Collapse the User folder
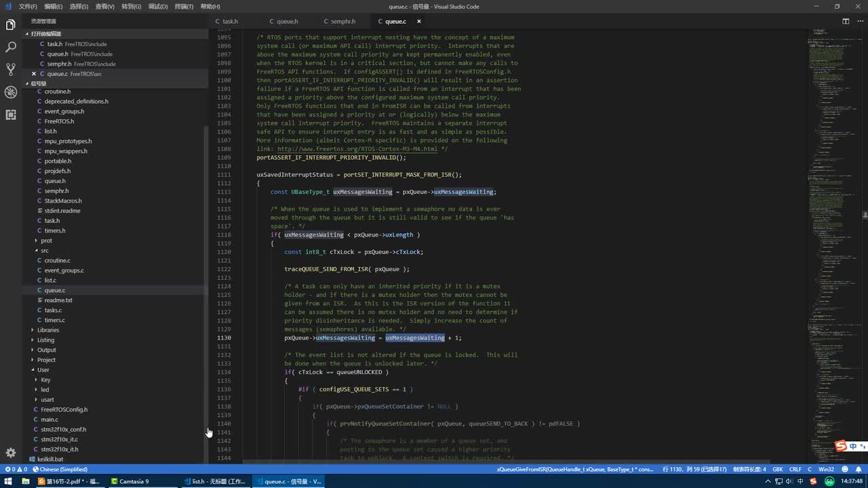 pos(43,370)
